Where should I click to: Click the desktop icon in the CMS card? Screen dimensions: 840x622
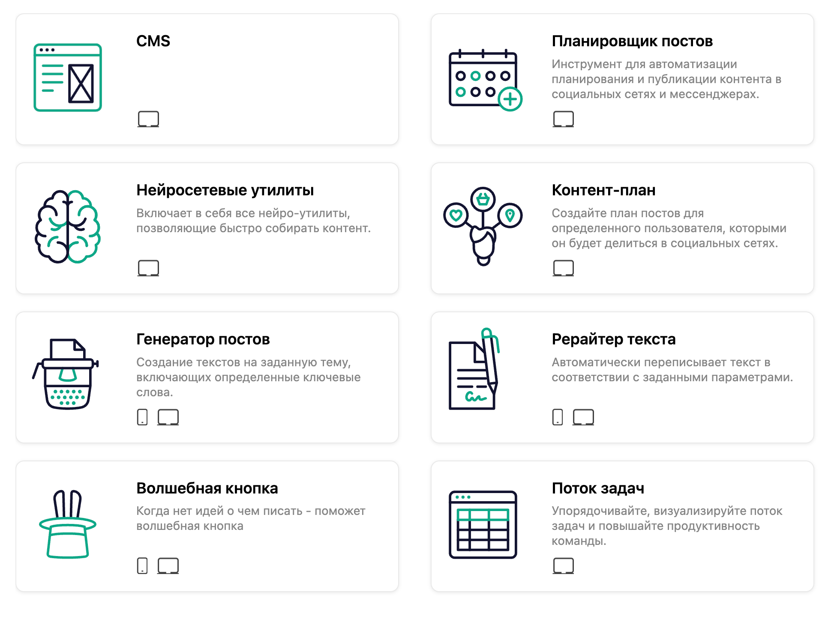tap(148, 119)
